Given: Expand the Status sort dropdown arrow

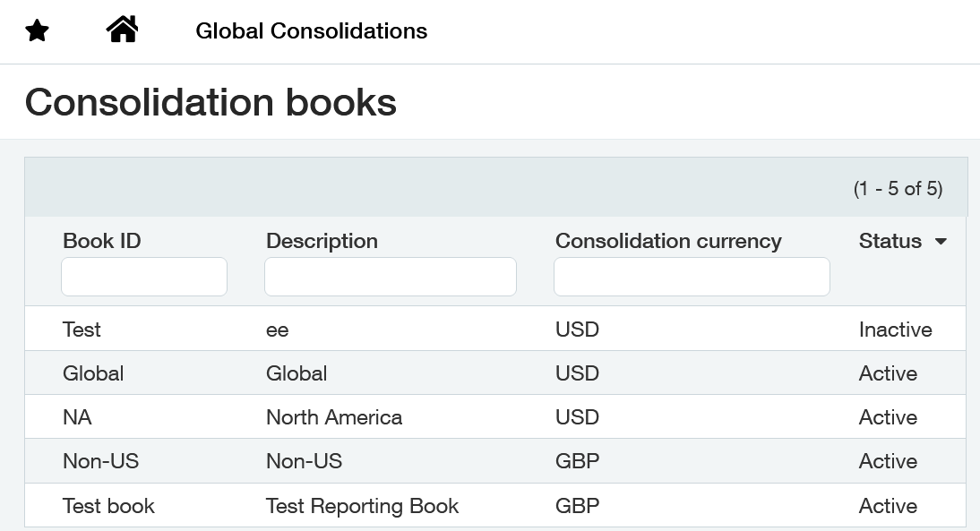Looking at the screenshot, I should tap(941, 241).
